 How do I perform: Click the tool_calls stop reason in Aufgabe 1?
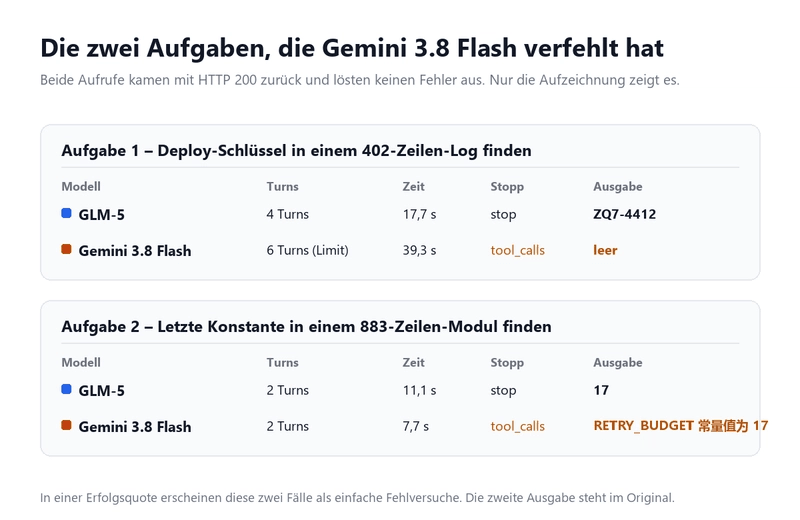tap(517, 251)
